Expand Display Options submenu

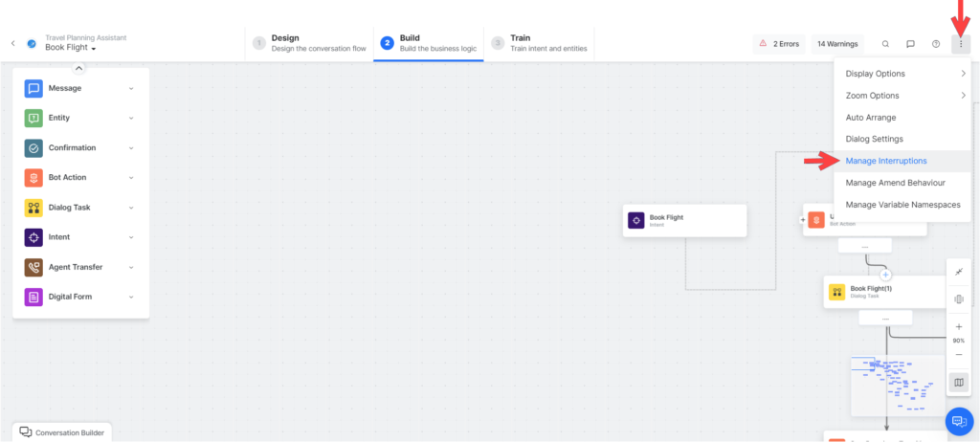903,74
